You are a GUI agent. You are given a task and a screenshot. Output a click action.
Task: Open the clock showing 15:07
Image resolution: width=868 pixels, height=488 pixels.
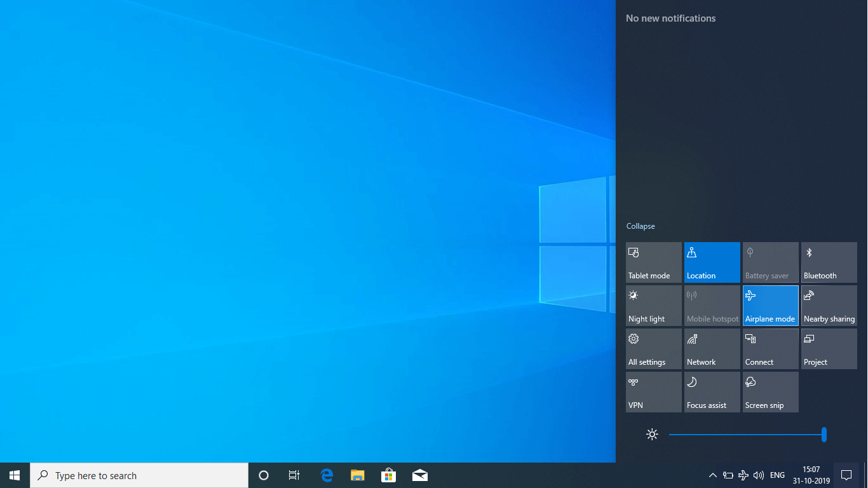tap(811, 475)
